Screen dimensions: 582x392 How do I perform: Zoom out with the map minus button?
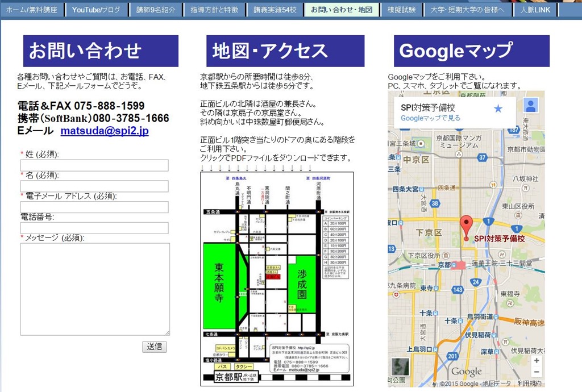click(537, 373)
